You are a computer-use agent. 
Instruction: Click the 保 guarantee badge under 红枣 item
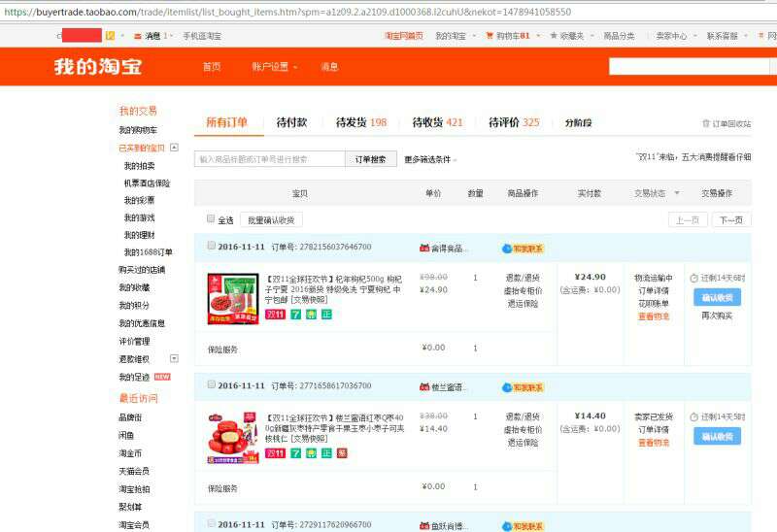[x=311, y=453]
